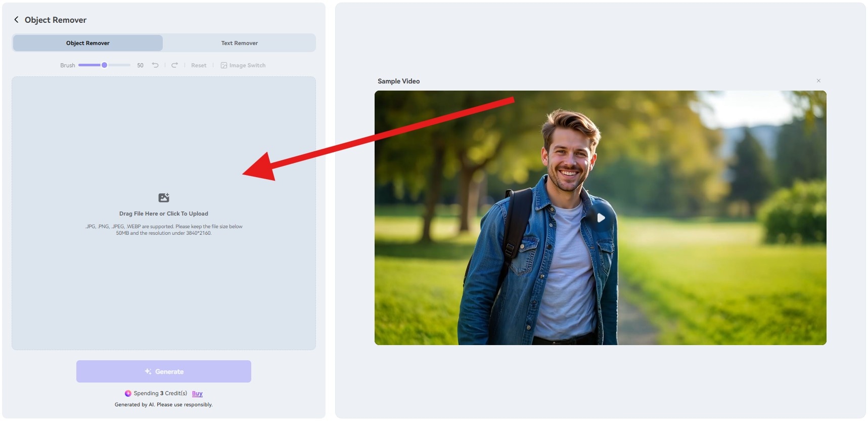Switch to the Text Remover tab
This screenshot has width=868, height=422.
click(239, 43)
